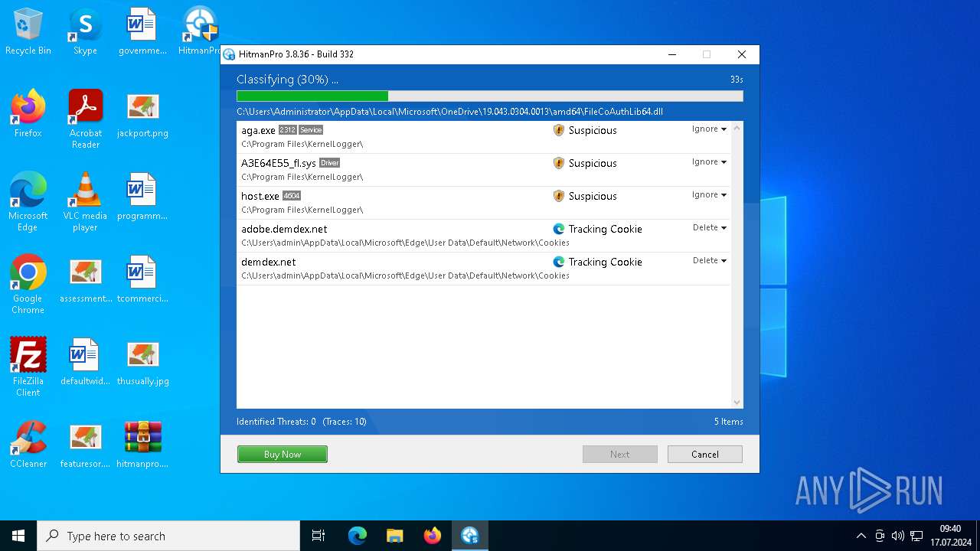Open the hitmanpro... WinRAR archive
The width and height of the screenshot is (980, 551).
pos(142,445)
